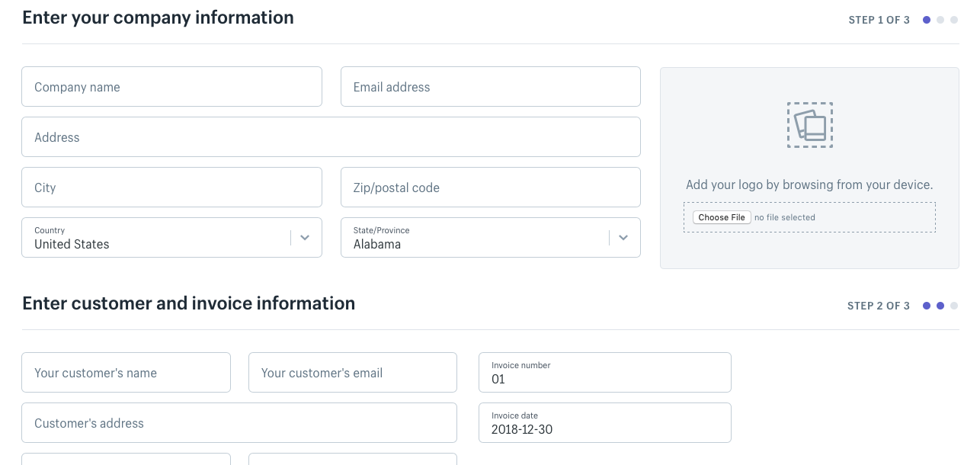Click the second dot of Step 2 indicator
Screen dimensions: 980x465
click(x=940, y=306)
